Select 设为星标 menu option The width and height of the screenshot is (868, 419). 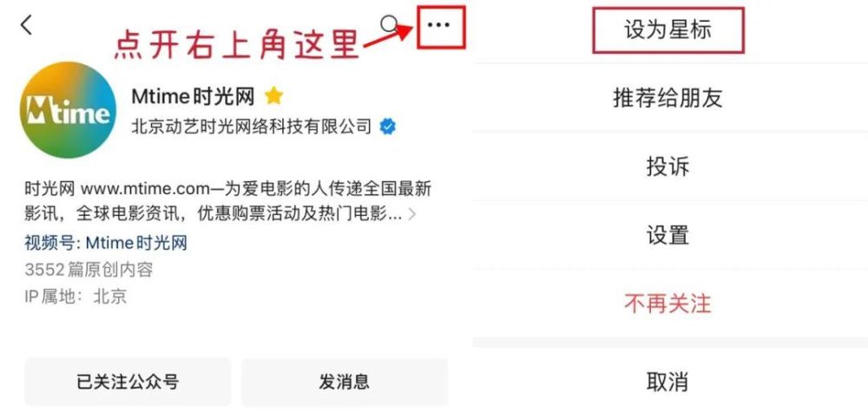click(667, 29)
